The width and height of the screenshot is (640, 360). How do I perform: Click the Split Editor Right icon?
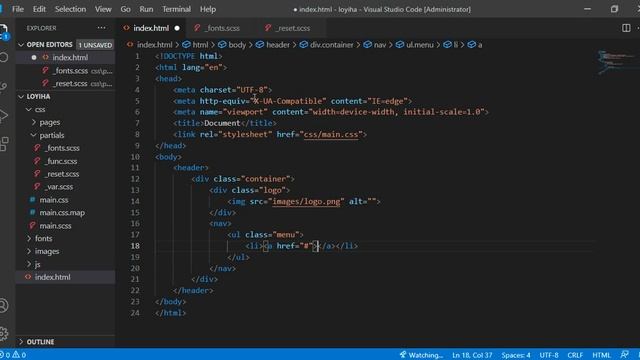point(626,28)
